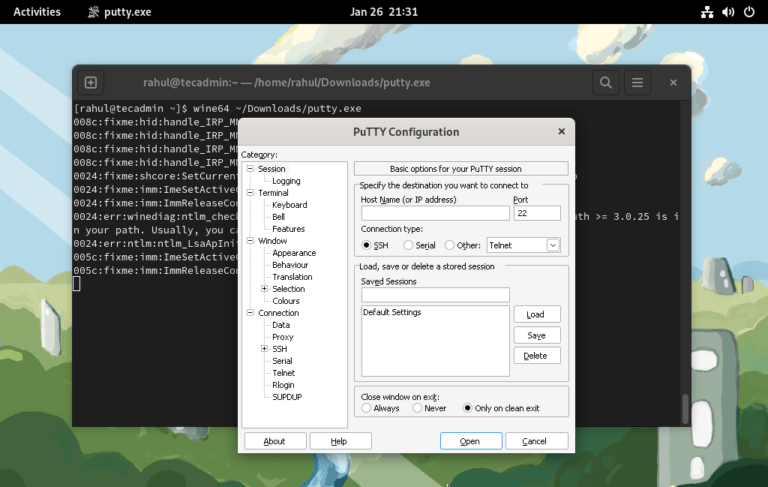Click the power icon in top bar
The image size is (768, 487).
[x=750, y=12]
